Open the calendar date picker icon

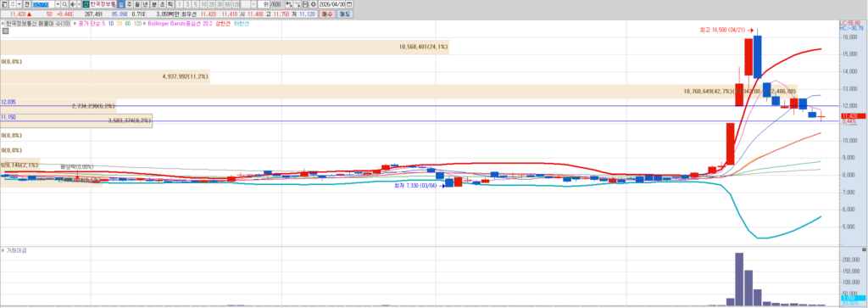pos(348,4)
